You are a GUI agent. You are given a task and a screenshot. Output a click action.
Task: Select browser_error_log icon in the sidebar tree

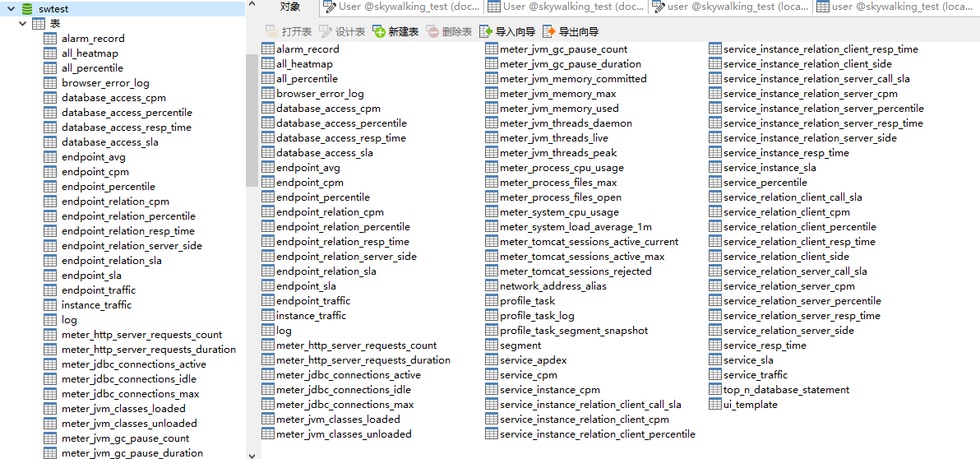coord(51,83)
